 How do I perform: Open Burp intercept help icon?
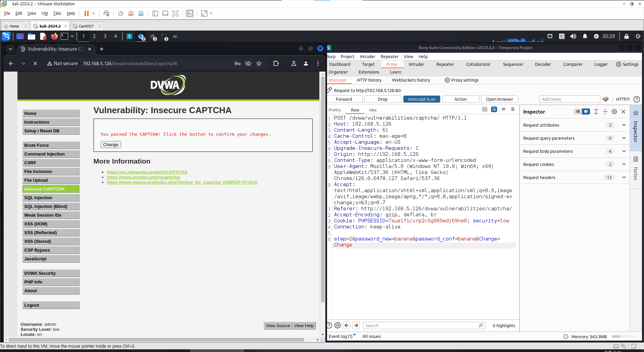coord(637,99)
